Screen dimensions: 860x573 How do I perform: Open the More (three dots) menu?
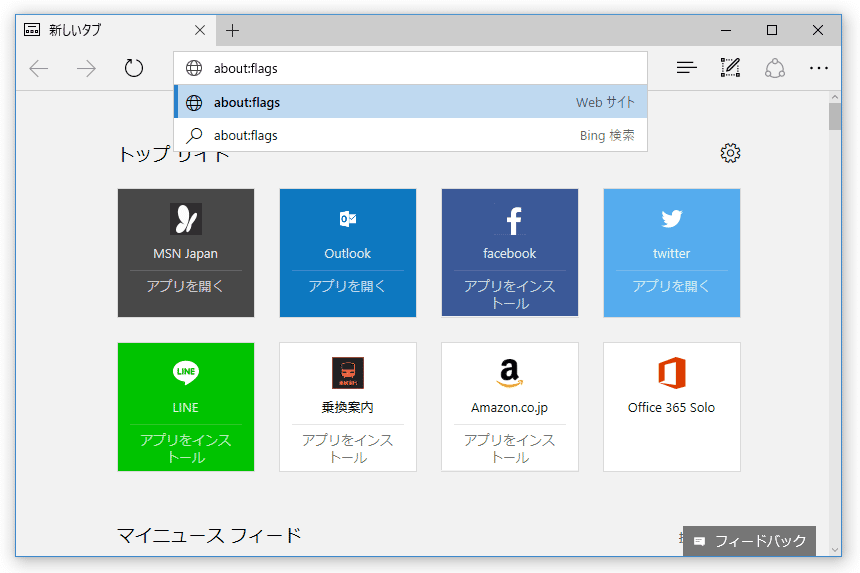click(x=818, y=68)
